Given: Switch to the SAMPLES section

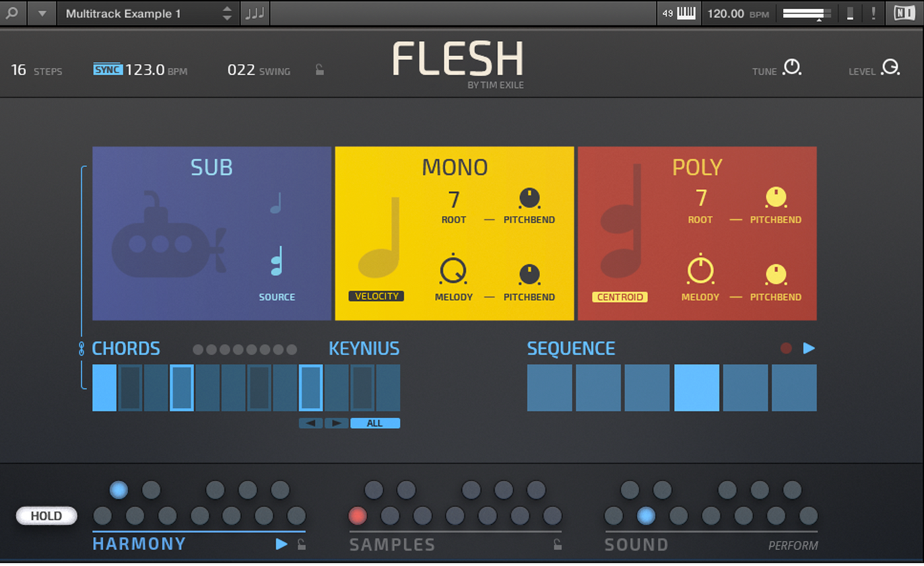Looking at the screenshot, I should click(x=392, y=545).
